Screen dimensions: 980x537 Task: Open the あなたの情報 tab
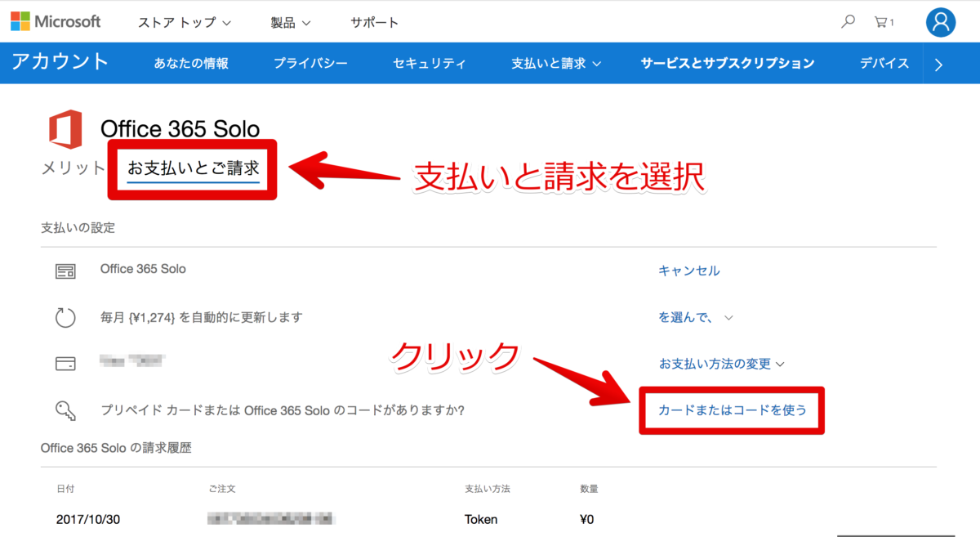[x=191, y=63]
